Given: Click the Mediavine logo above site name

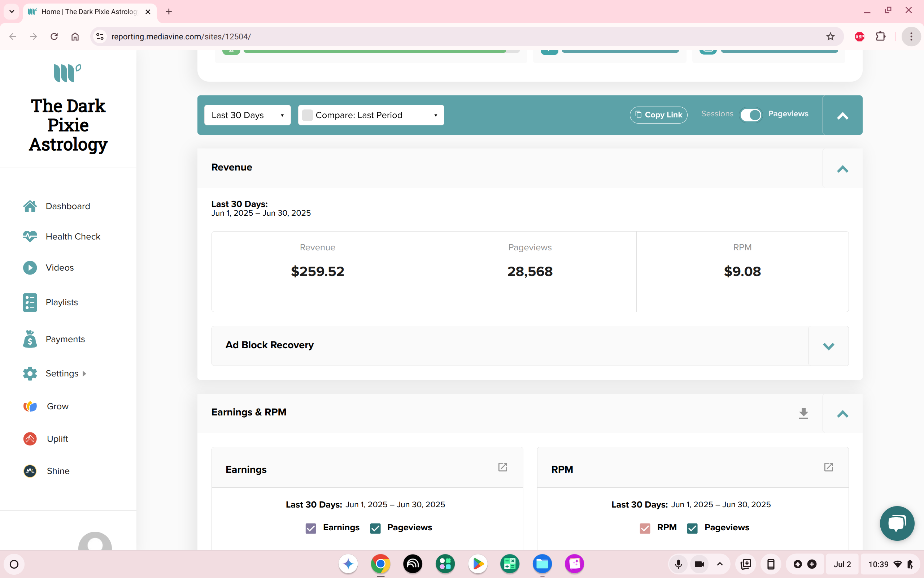Looking at the screenshot, I should [x=67, y=73].
